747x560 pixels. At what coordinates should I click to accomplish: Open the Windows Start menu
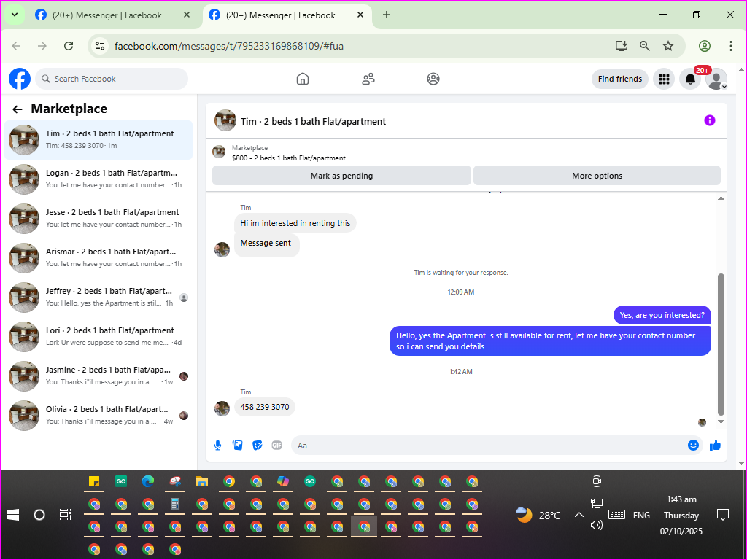pyautogui.click(x=13, y=515)
